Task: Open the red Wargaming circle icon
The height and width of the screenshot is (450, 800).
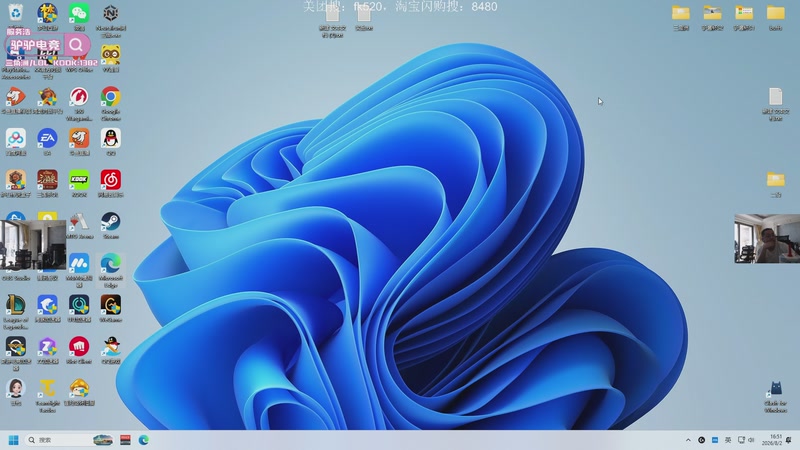Action: click(x=79, y=96)
